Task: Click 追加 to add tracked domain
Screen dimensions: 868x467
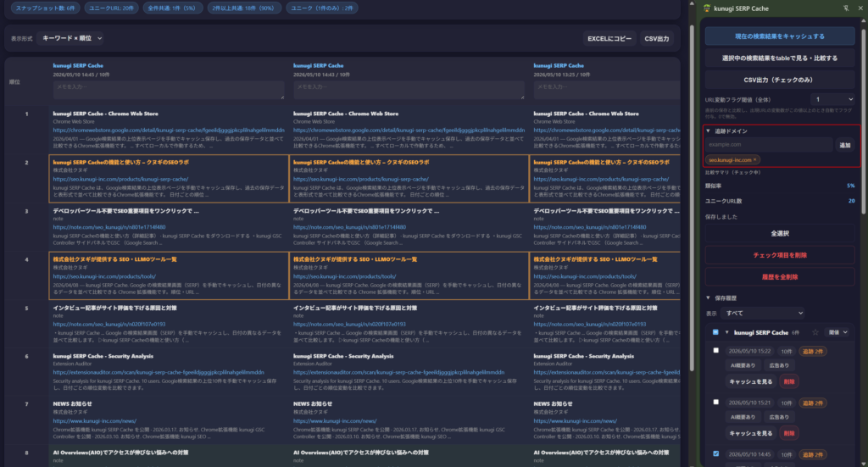Action: [x=845, y=145]
